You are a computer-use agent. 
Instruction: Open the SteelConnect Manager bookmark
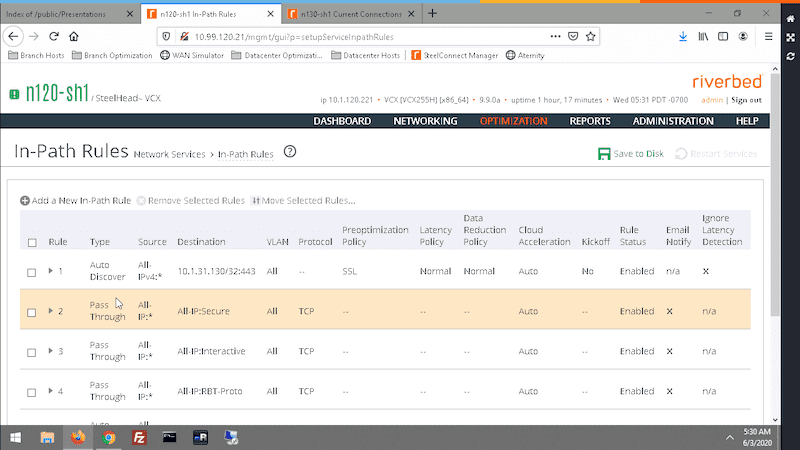pyautogui.click(x=455, y=55)
